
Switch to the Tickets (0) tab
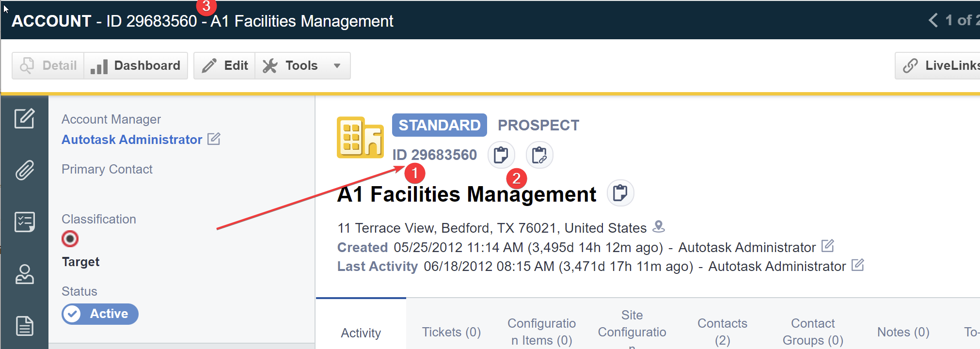tap(451, 332)
